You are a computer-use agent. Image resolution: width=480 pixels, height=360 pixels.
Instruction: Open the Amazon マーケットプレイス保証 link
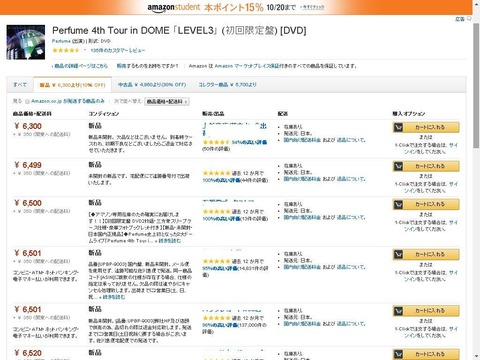coord(246,66)
